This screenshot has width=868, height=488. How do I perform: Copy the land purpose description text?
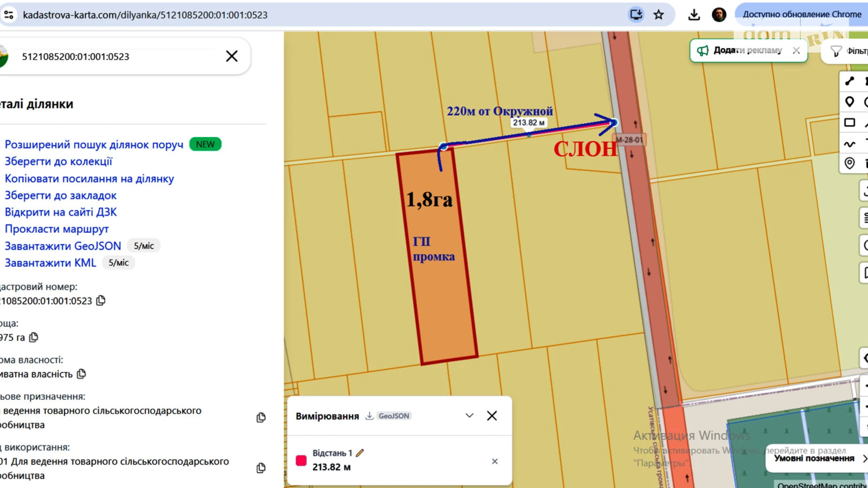tap(261, 418)
